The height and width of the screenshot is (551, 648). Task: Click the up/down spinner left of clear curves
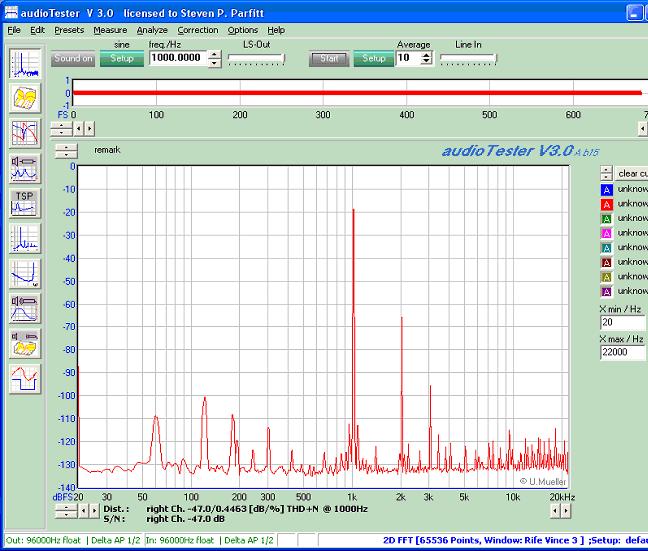click(x=606, y=174)
